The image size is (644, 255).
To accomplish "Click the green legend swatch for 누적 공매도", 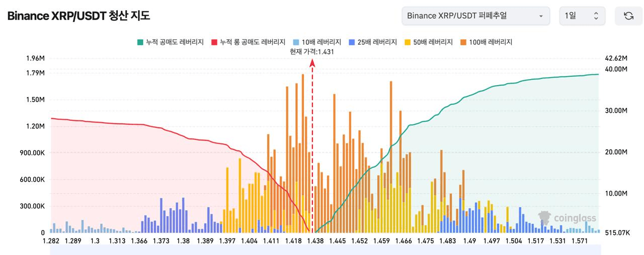I will 140,42.
